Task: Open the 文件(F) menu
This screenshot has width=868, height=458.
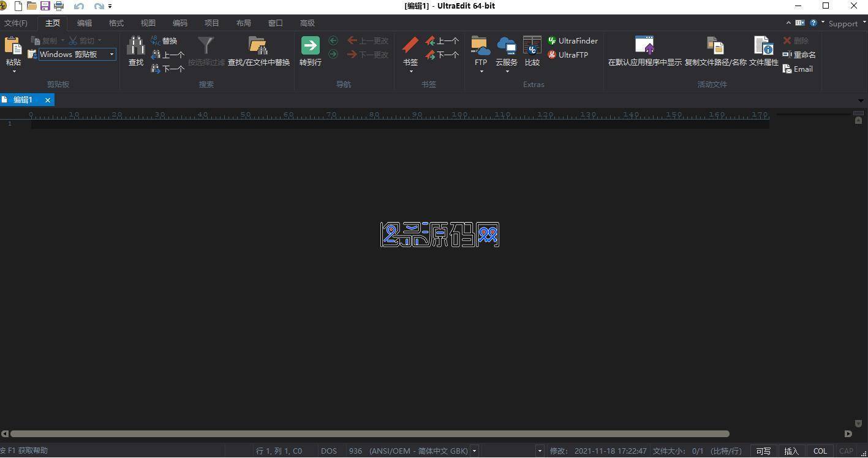Action: 16,23
